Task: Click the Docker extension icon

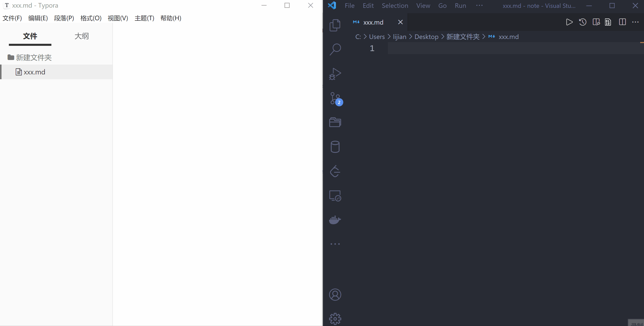Action: (x=335, y=220)
